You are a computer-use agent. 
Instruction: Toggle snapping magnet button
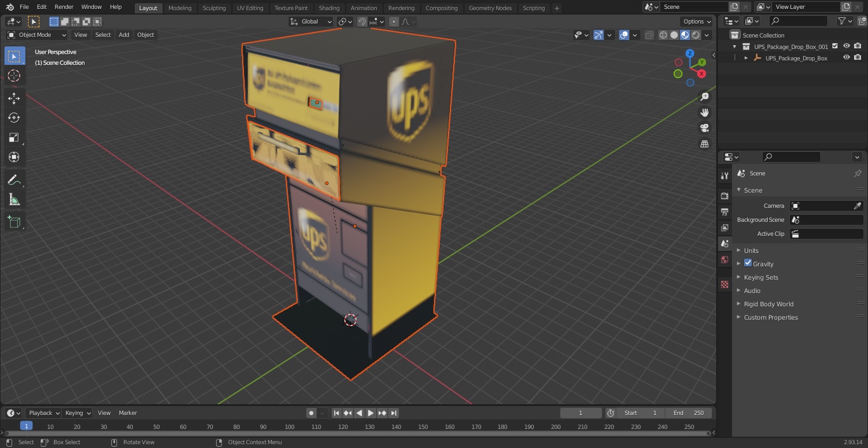(362, 22)
